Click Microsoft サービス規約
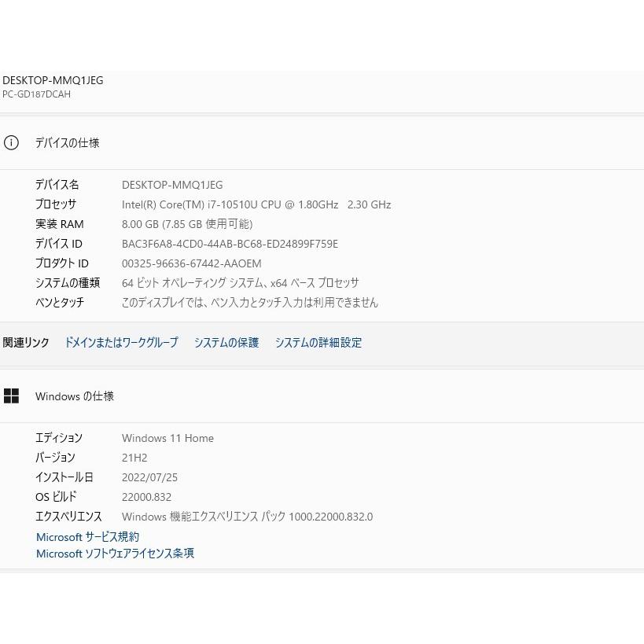The width and height of the screenshot is (644, 644). [x=86, y=537]
